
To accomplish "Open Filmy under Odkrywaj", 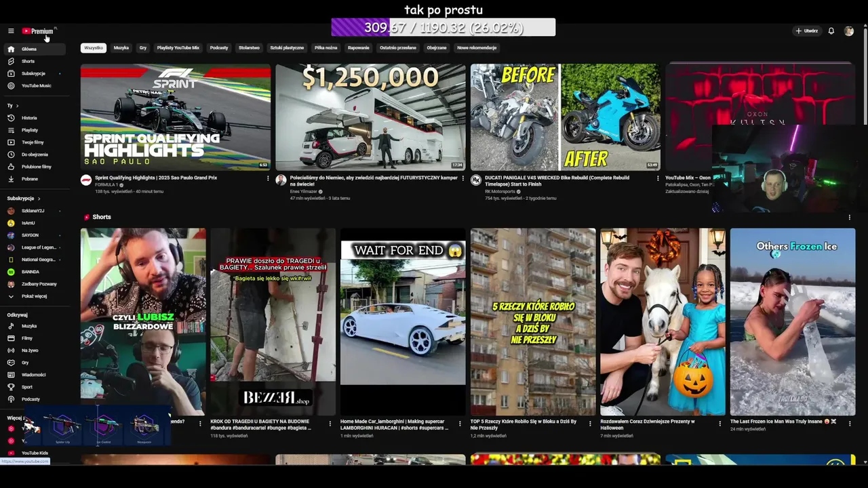I will click(34, 338).
